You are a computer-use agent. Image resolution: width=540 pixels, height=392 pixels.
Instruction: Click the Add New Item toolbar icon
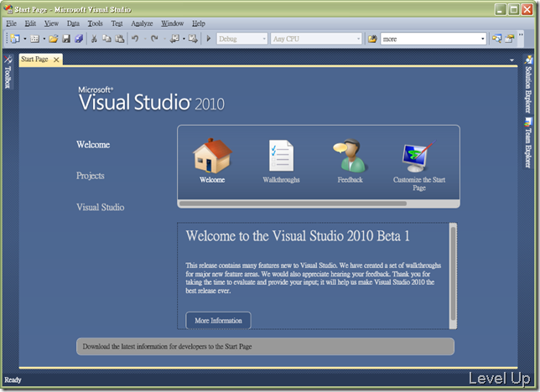34,39
